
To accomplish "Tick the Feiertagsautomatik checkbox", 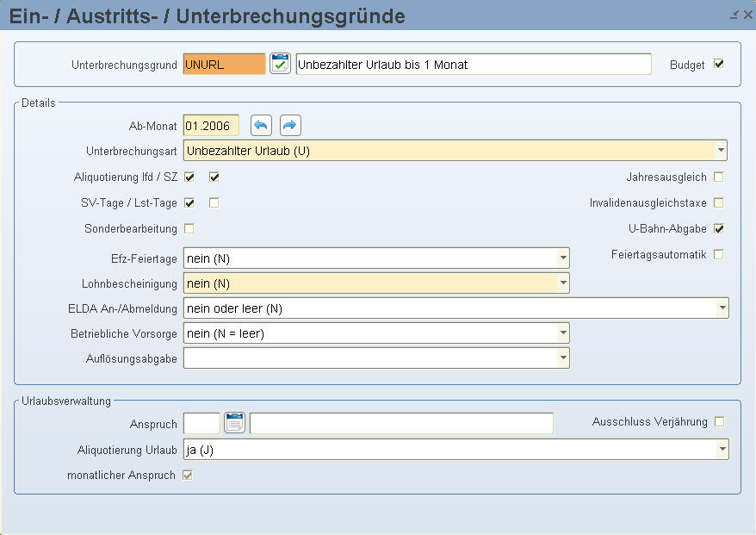I will click(719, 255).
